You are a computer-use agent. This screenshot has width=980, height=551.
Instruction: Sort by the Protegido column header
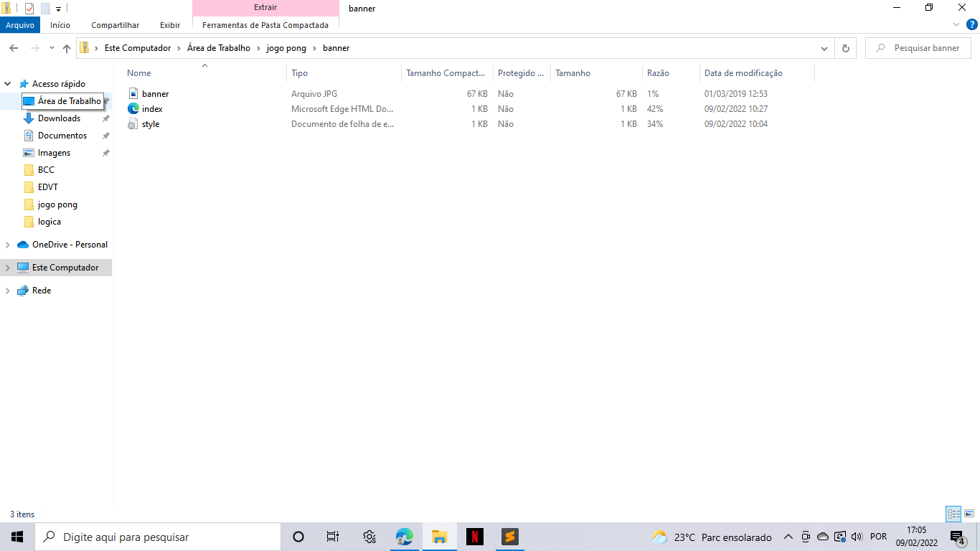click(x=522, y=73)
